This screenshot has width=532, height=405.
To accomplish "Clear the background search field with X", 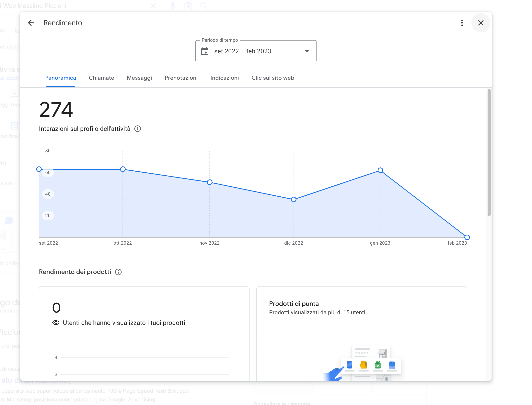I will click(153, 6).
